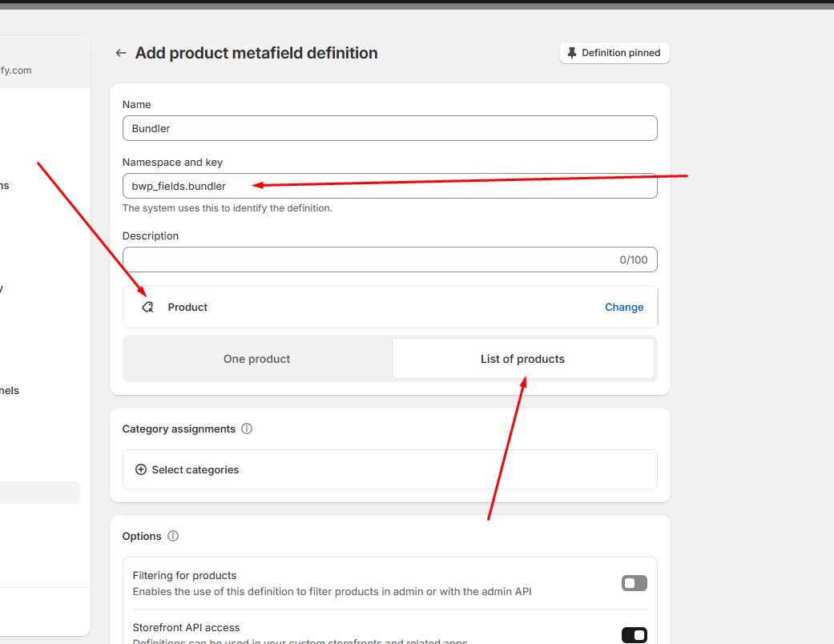Enable the Filtering for products toggle
Image resolution: width=834 pixels, height=644 pixels.
[x=634, y=583]
